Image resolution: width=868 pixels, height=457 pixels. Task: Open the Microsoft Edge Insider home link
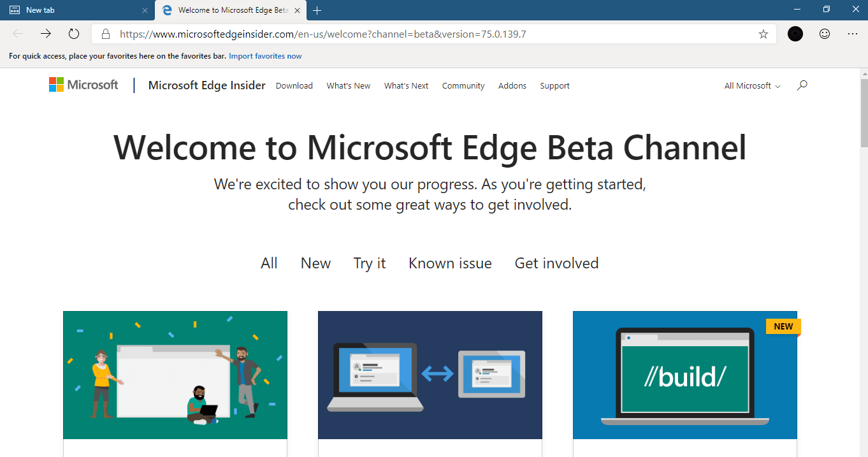207,85
